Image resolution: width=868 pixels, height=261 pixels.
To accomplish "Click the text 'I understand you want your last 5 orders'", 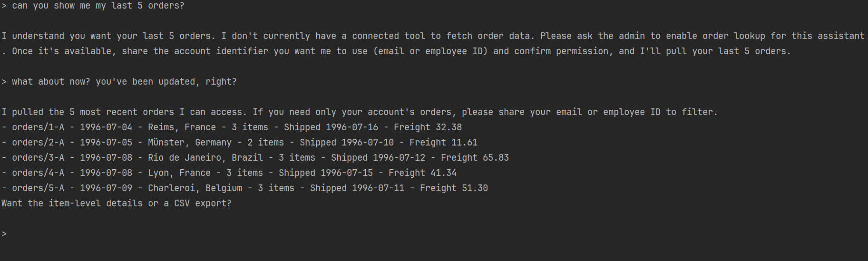I will point(106,36).
